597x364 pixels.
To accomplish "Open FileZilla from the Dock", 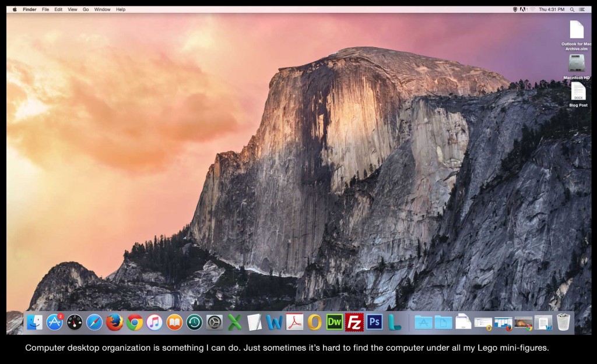I will coord(353,321).
